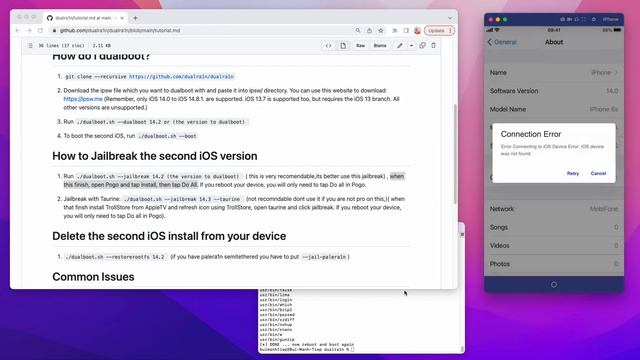Click the Blame button

coord(380,46)
